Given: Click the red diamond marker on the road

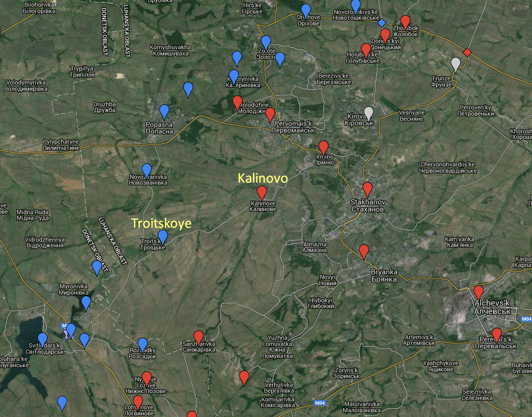Looking at the screenshot, I should (x=467, y=52).
